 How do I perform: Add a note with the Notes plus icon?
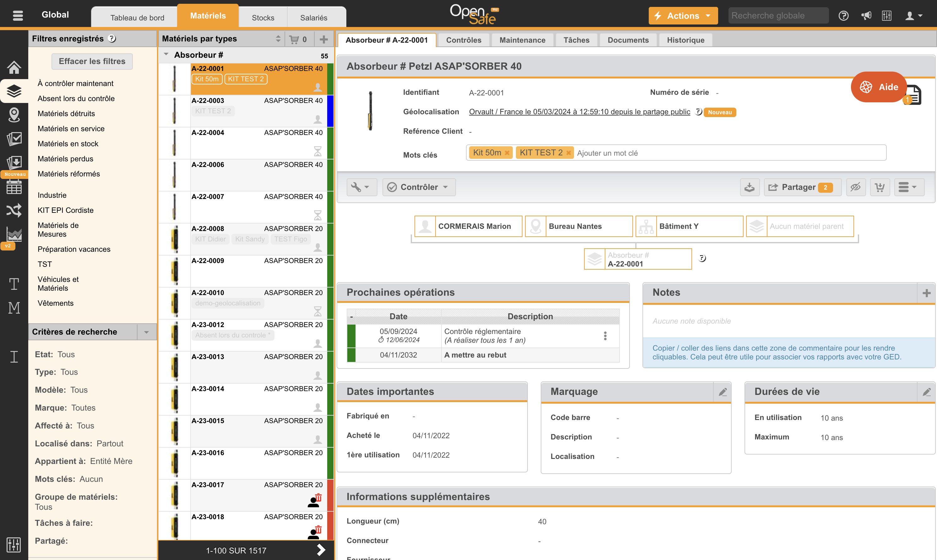(x=926, y=293)
